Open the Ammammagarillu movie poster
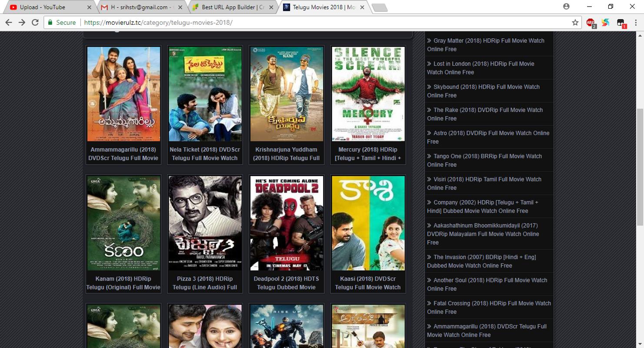The image size is (644, 348). (123, 94)
